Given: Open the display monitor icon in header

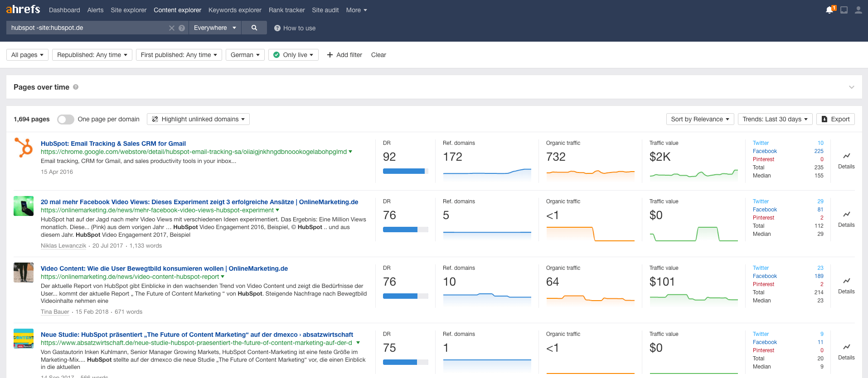Looking at the screenshot, I should (844, 10).
